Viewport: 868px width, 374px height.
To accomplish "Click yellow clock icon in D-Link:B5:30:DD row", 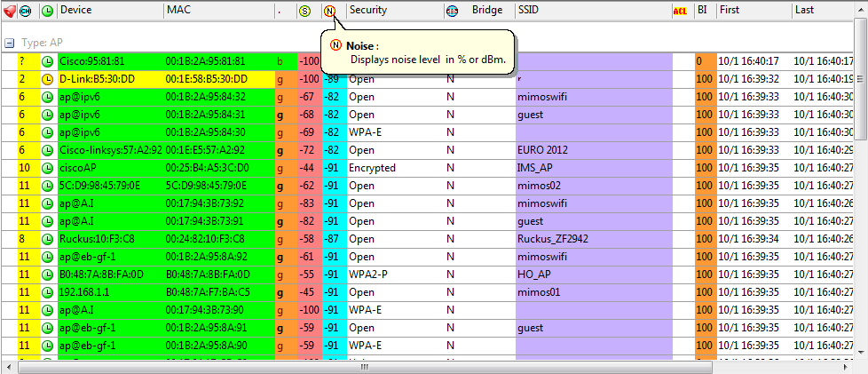I will click(x=48, y=79).
